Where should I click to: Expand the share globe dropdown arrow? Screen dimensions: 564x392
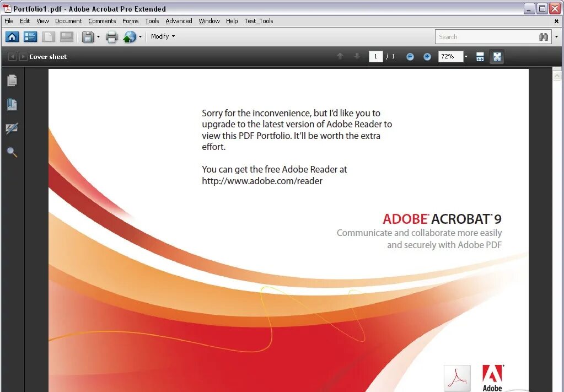tap(140, 37)
